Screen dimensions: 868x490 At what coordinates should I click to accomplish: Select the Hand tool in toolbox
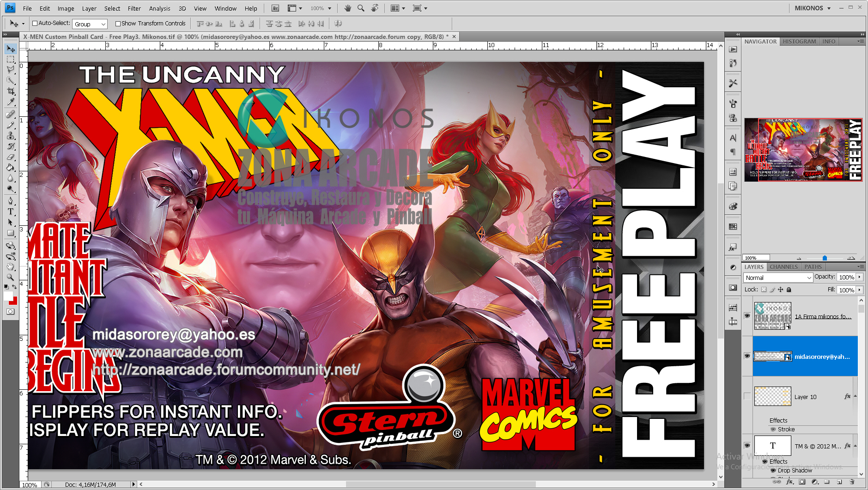point(11,267)
